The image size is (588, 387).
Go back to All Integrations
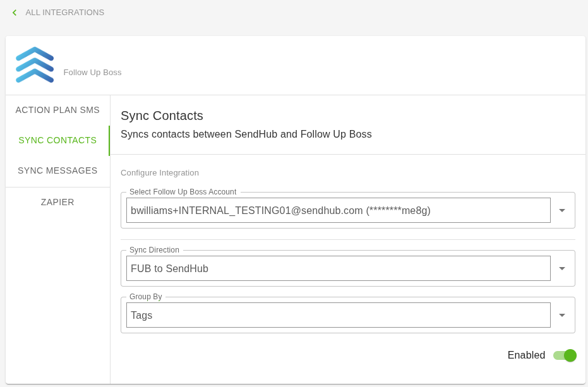point(65,13)
